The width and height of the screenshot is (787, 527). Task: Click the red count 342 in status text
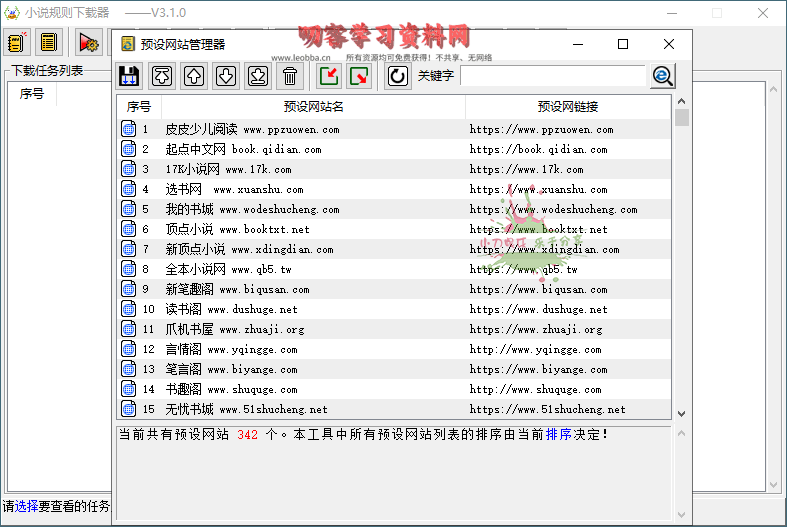pyautogui.click(x=247, y=435)
